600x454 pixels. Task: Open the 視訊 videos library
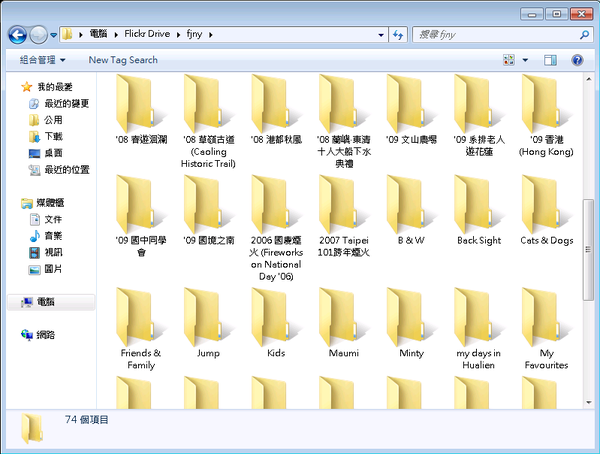[x=46, y=252]
